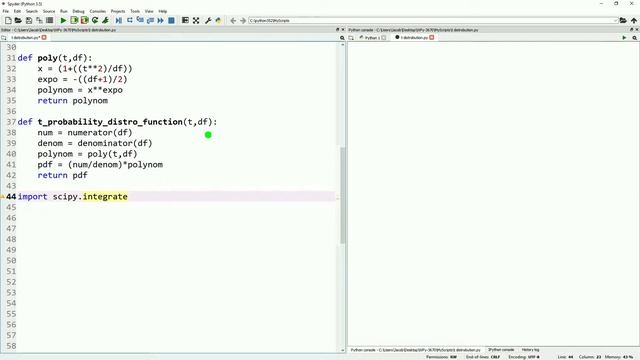Go back to previous cursor position

click(233, 20)
